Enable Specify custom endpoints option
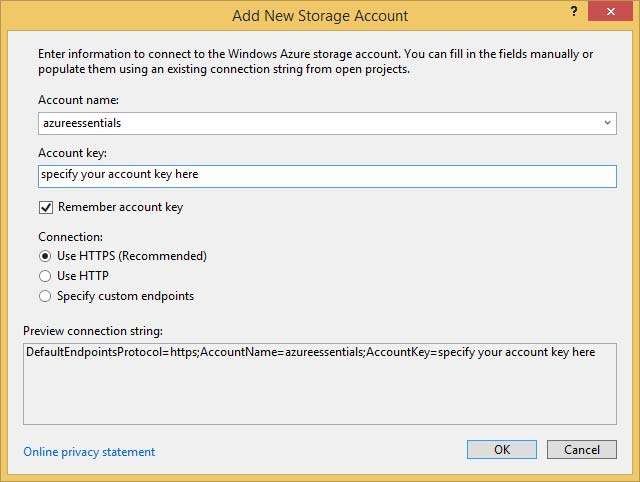 (x=45, y=296)
